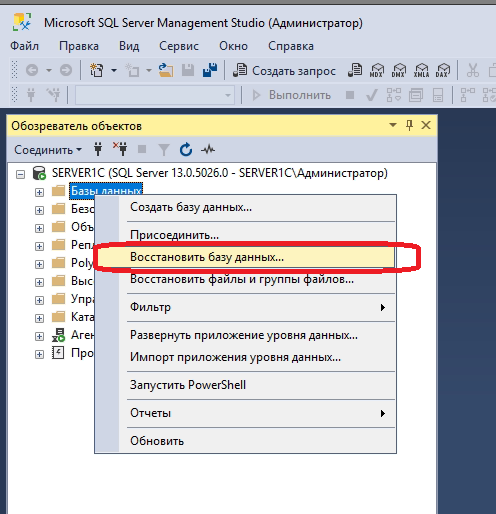Refresh Object Explorer with circular arrow icon
The height and width of the screenshot is (514, 496).
(x=186, y=149)
